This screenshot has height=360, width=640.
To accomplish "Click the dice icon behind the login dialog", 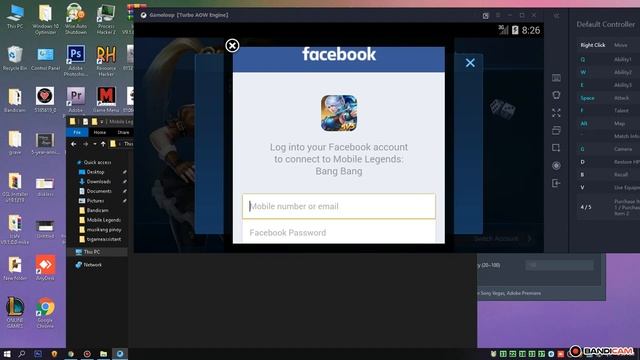I will [x=502, y=109].
